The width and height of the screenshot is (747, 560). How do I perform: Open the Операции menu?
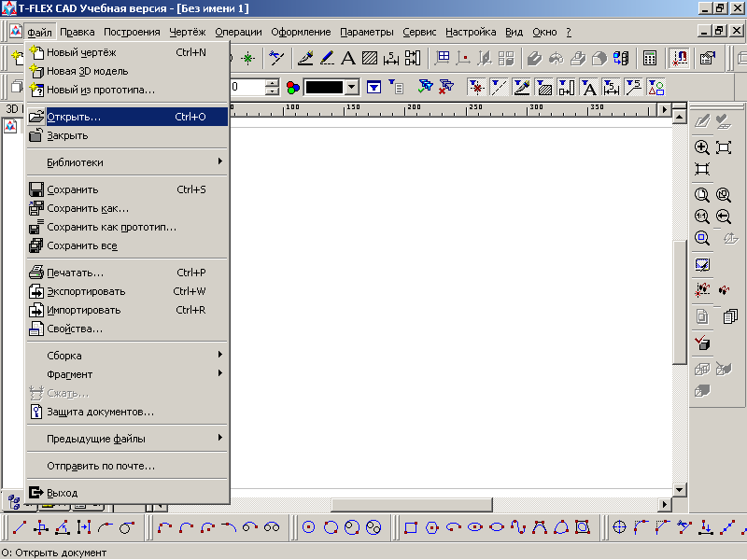tap(238, 32)
